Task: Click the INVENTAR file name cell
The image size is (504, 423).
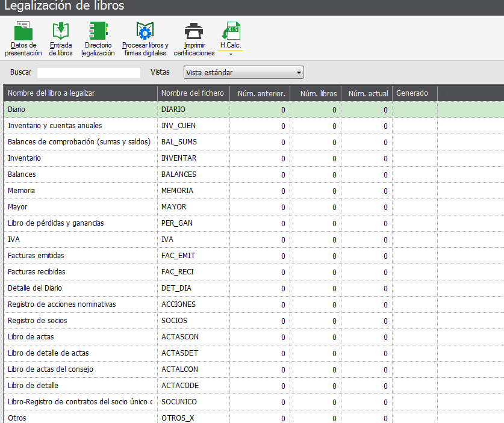Action: pyautogui.click(x=193, y=158)
